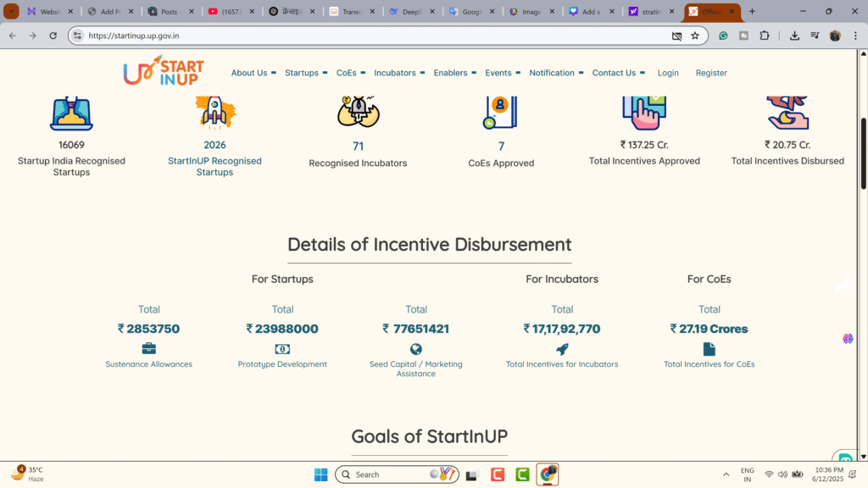Click the Sustenance Allowances briefcase icon
The width and height of the screenshot is (868, 488).
tap(149, 348)
